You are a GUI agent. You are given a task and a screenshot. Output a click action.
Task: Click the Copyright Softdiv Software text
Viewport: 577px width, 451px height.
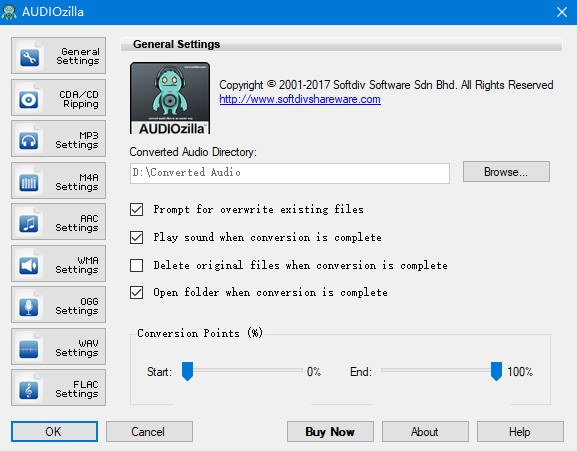coord(386,85)
